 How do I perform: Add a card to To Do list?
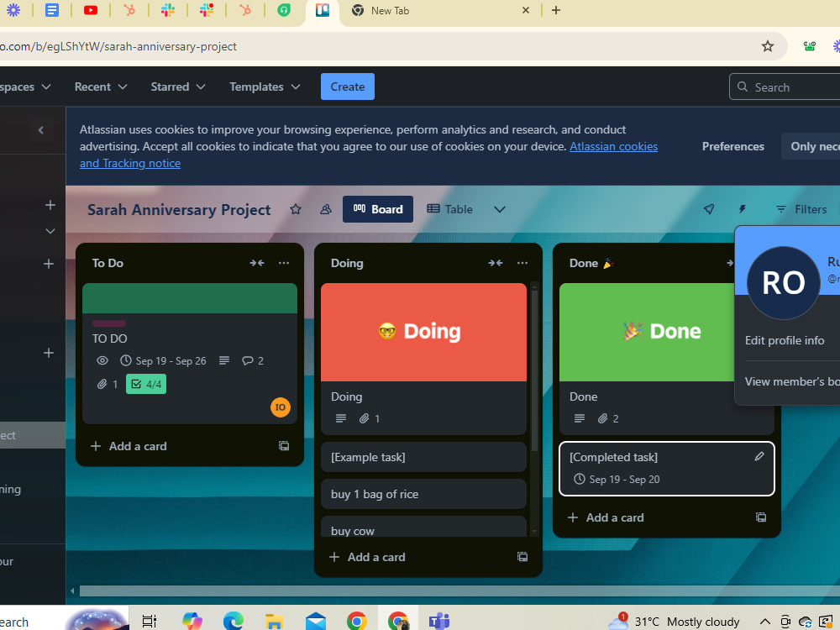click(129, 446)
